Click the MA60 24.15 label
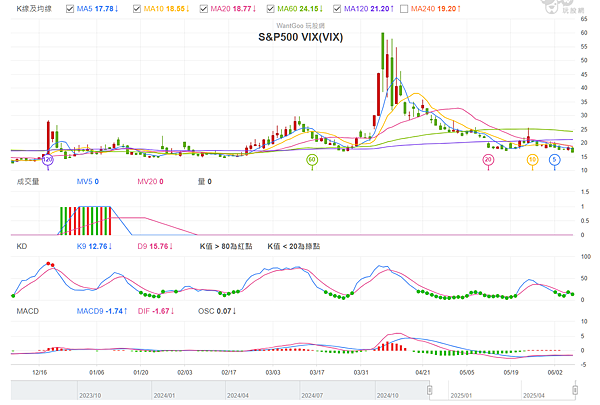 coord(300,9)
